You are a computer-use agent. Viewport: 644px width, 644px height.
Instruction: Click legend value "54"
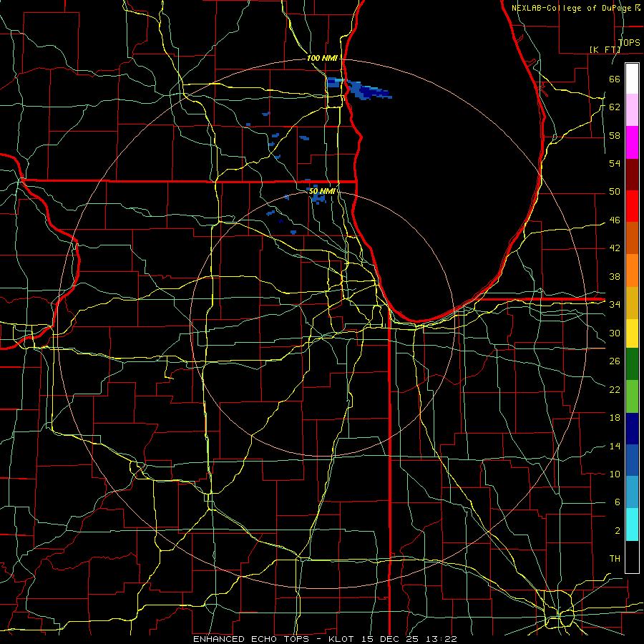pyautogui.click(x=615, y=163)
